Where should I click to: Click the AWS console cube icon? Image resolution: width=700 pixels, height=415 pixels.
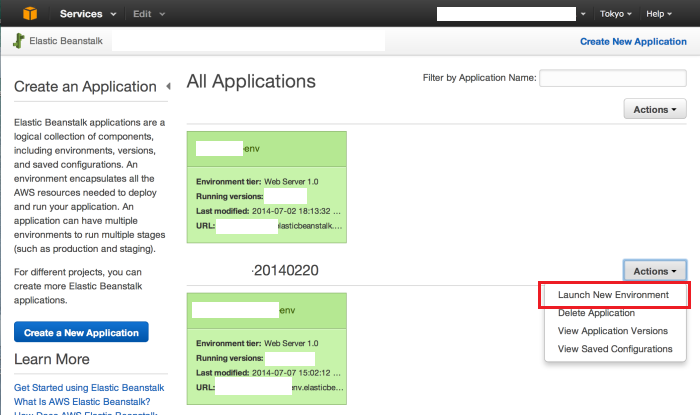(30, 13)
